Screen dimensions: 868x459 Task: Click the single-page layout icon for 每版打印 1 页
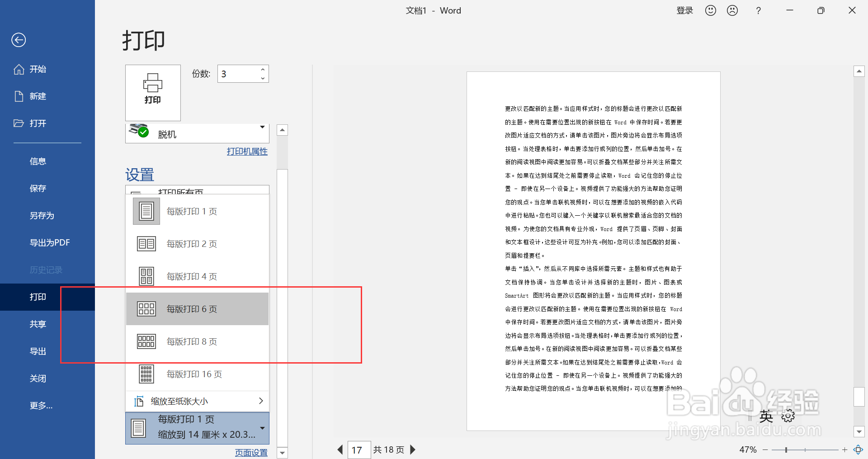146,211
